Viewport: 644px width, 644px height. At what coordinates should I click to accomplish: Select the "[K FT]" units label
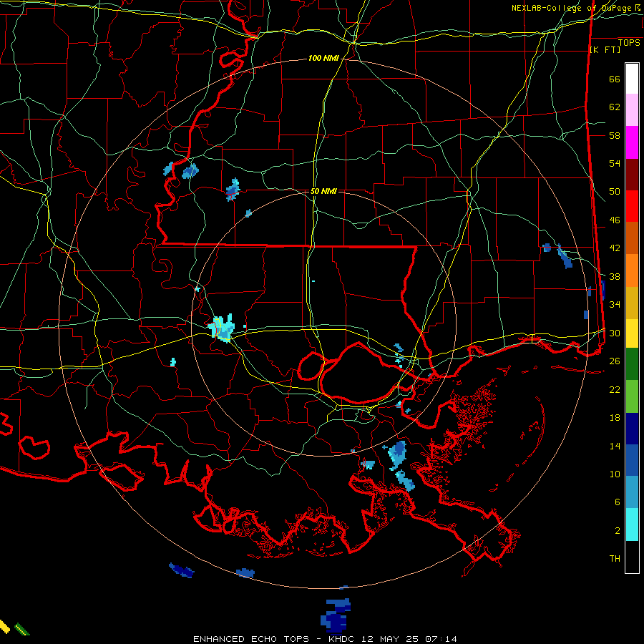605,49
